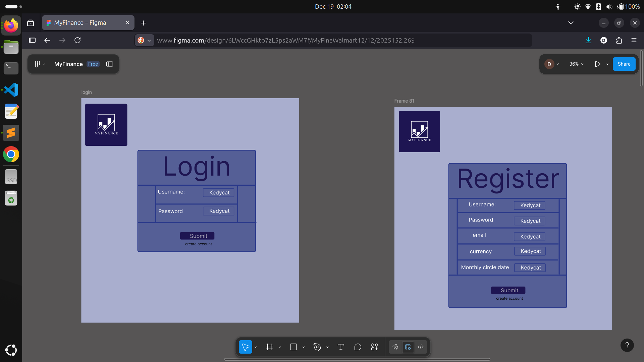644x362 pixels.
Task: Select the Move tool
Action: 245,347
